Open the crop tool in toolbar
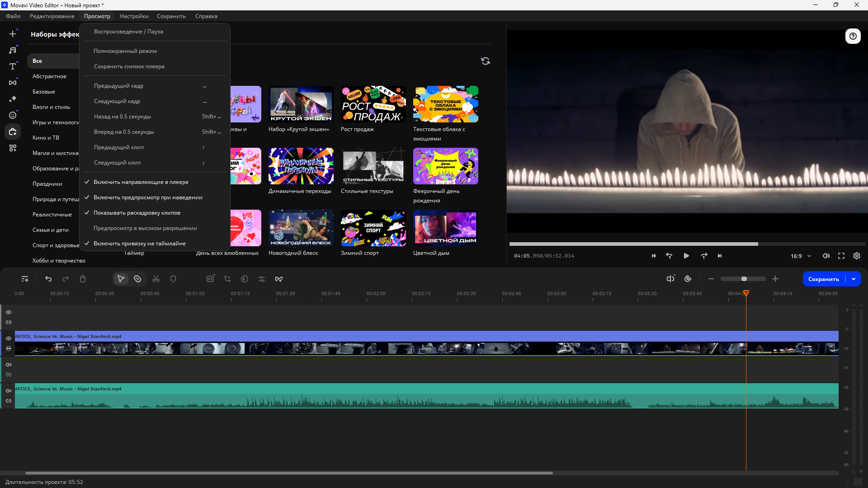Screen dimensions: 868x488 (x=227, y=279)
